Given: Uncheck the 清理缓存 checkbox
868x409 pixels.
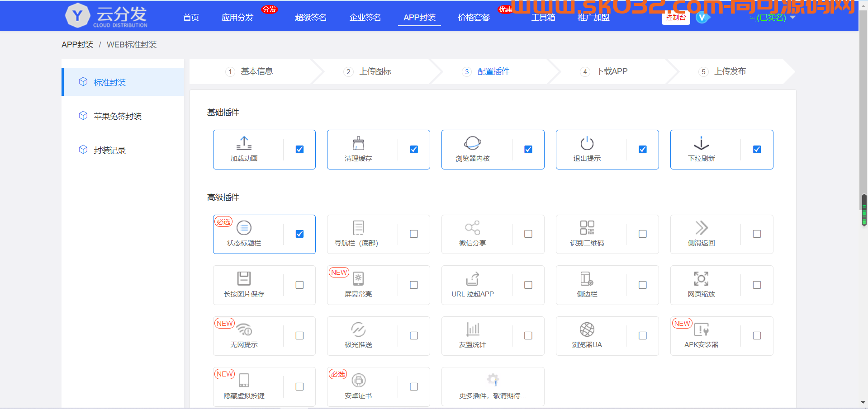Looking at the screenshot, I should coord(414,149).
